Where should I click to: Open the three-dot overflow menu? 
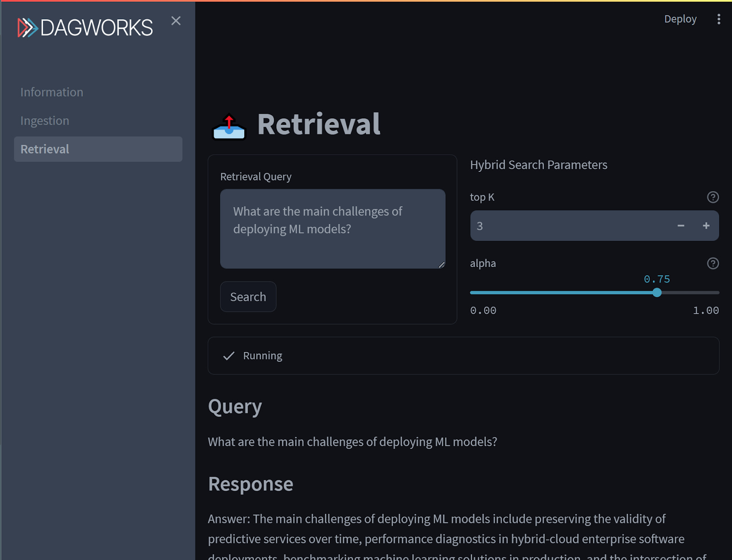point(719,19)
